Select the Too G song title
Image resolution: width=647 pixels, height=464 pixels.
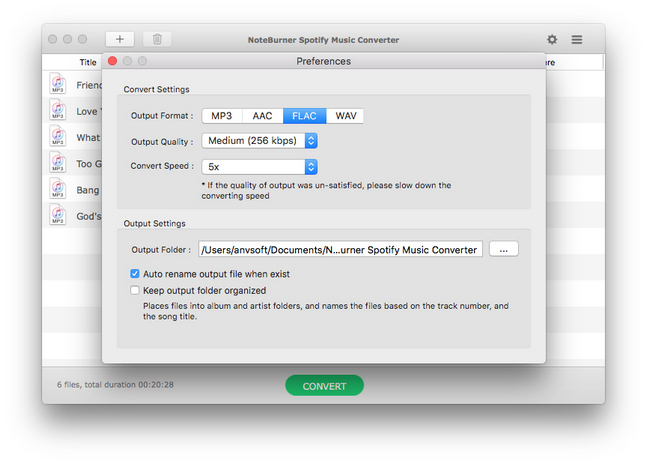click(89, 164)
